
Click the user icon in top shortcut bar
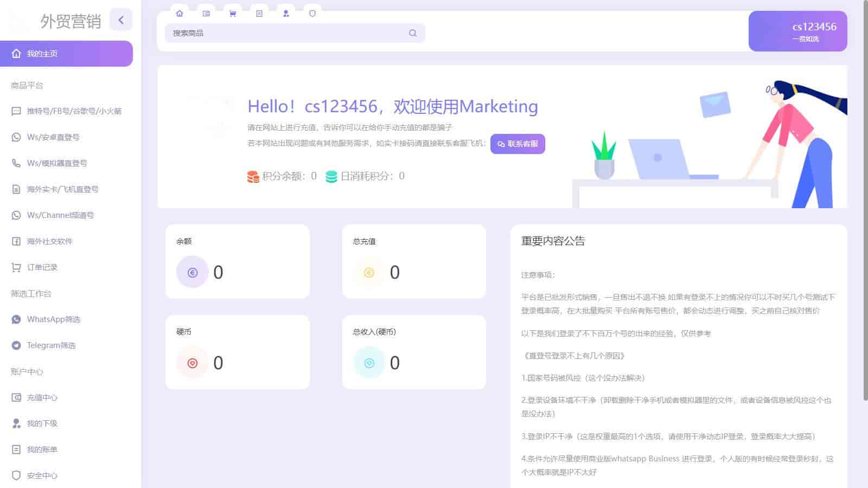tap(286, 14)
